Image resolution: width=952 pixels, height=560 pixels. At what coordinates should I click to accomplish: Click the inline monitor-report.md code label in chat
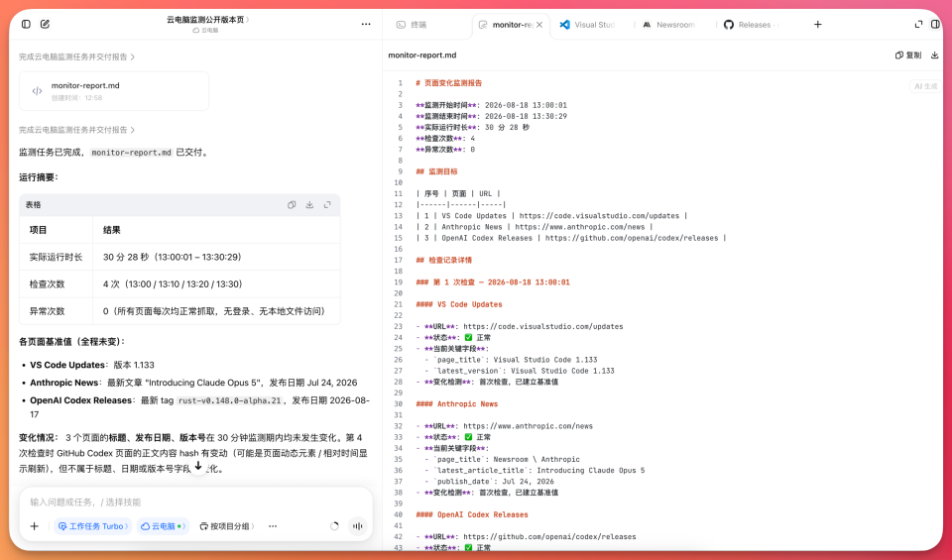[x=132, y=153]
